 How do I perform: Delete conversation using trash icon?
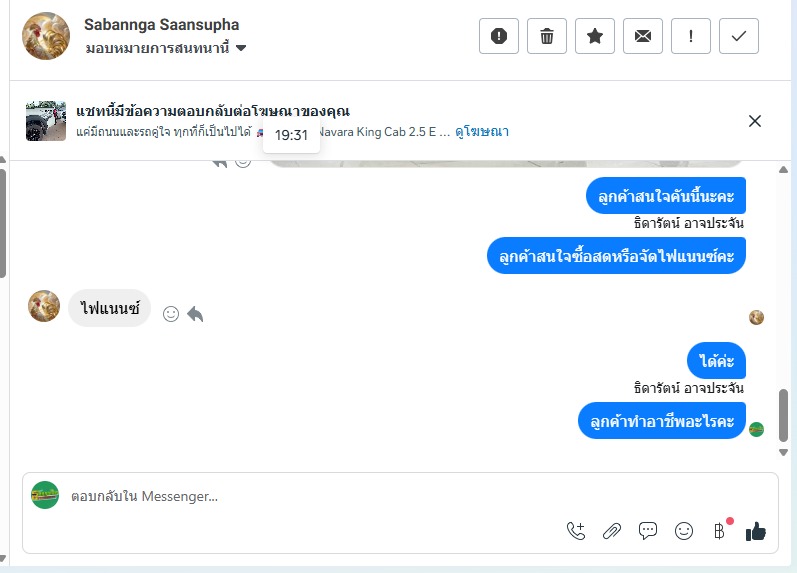click(547, 36)
